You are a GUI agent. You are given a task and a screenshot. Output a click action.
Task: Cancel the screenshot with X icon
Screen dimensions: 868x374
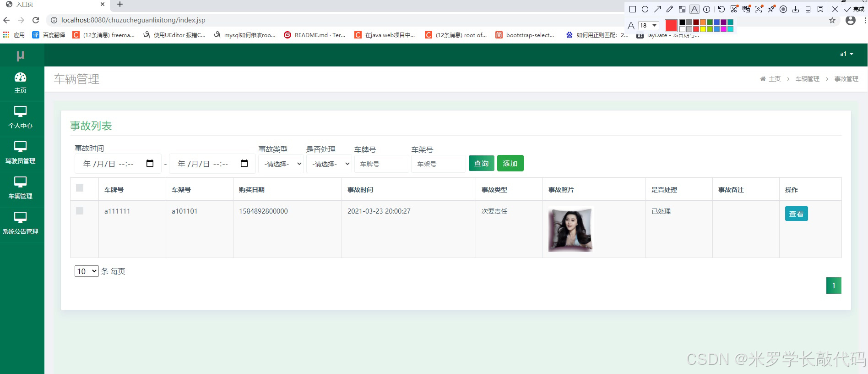coord(835,9)
